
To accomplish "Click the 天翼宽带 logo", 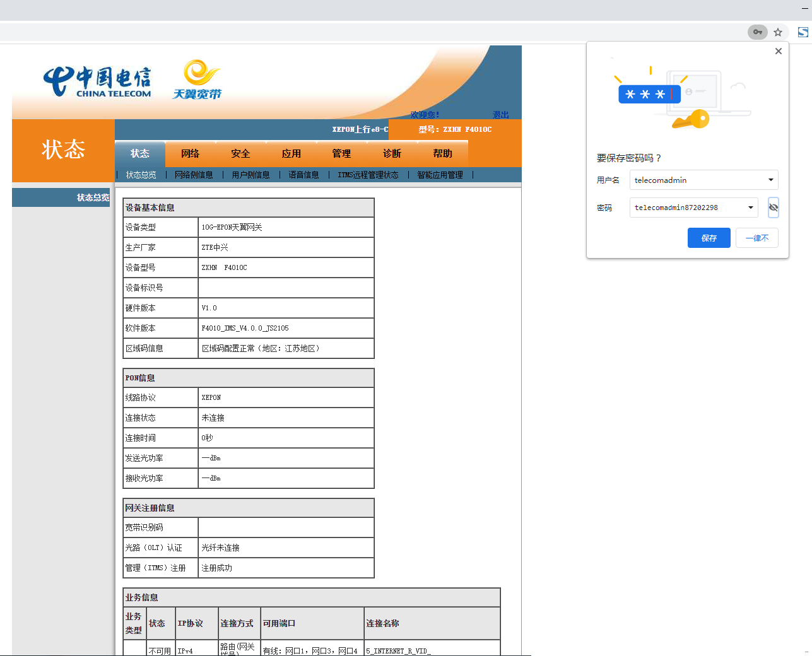I will click(x=198, y=80).
